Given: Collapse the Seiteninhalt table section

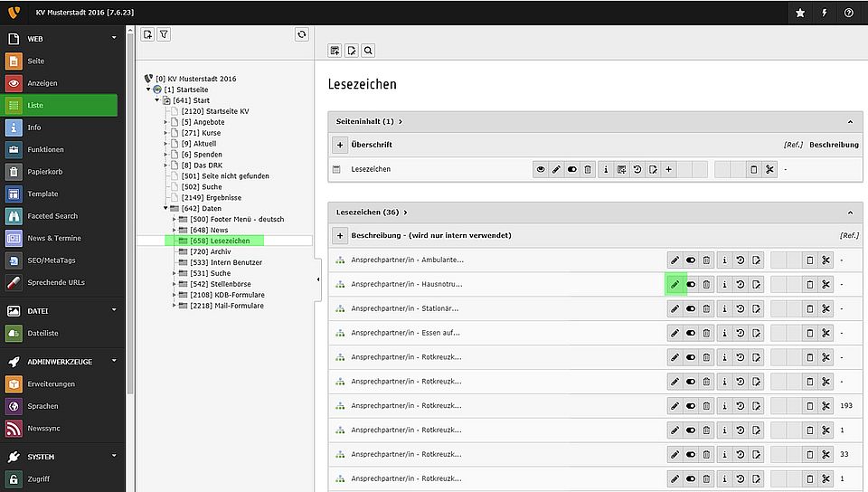Looking at the screenshot, I should [x=849, y=121].
